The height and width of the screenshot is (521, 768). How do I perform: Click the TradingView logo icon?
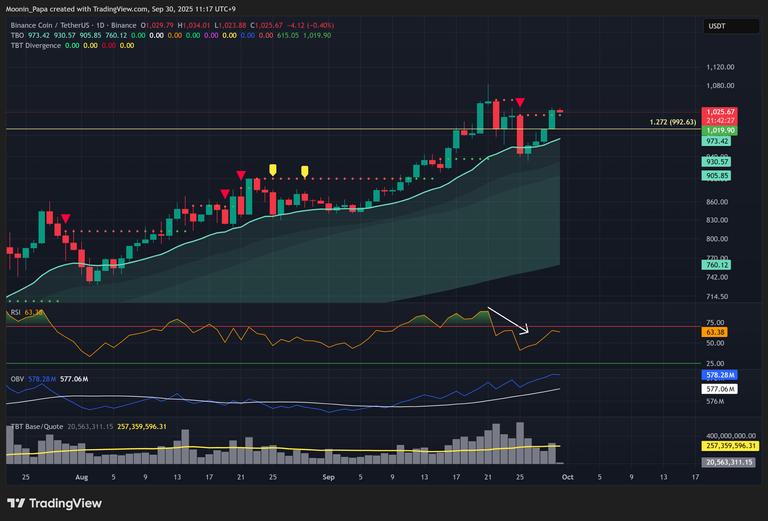click(x=17, y=503)
